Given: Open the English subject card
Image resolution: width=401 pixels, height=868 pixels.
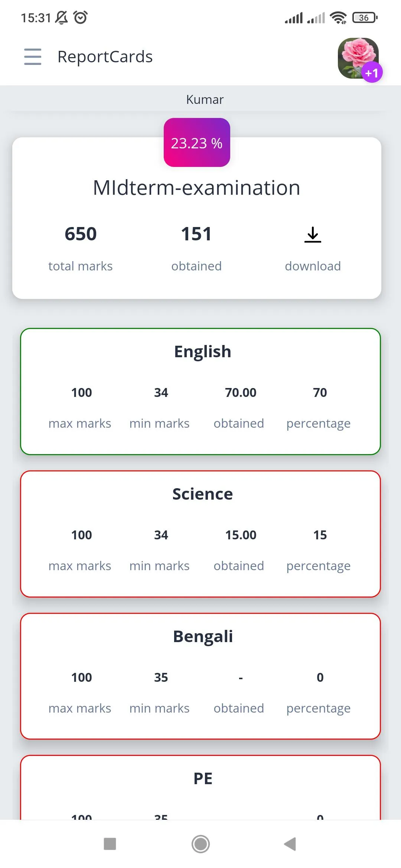Looking at the screenshot, I should (x=200, y=391).
